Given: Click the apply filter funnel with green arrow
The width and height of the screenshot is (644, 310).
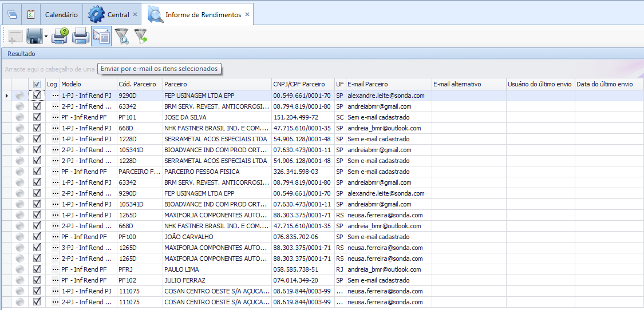Looking at the screenshot, I should pyautogui.click(x=140, y=37).
